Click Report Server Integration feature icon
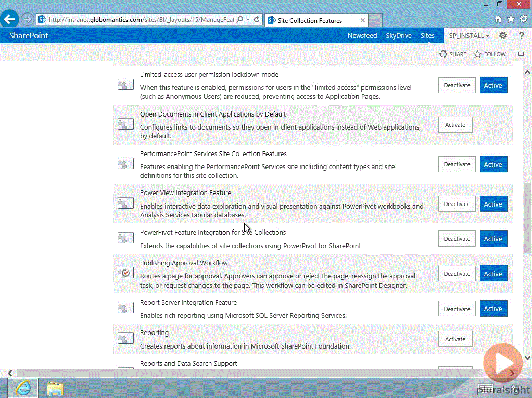Image resolution: width=532 pixels, height=398 pixels. 125,308
